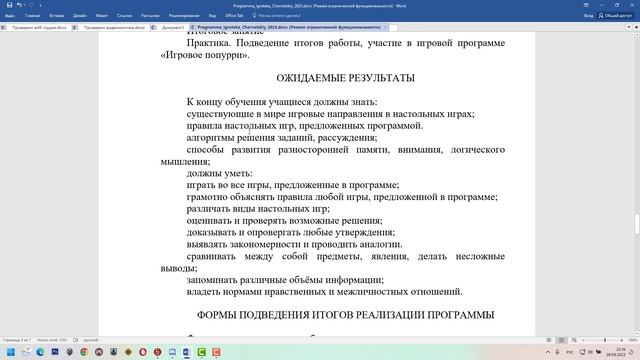Click the 'Что вы хотите сделать' search field
Viewport: 640px width, 360px height.
[277, 16]
